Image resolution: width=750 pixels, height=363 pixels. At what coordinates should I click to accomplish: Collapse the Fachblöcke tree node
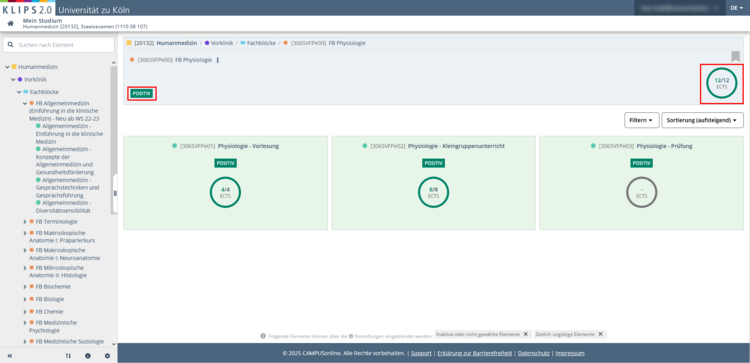click(x=19, y=92)
